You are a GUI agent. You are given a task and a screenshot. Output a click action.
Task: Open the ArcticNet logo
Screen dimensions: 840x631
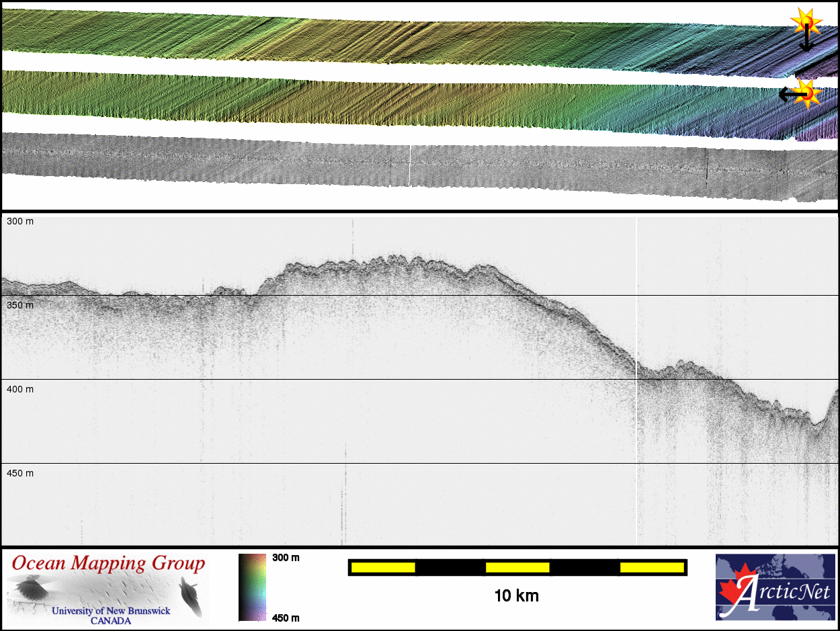[x=775, y=587]
